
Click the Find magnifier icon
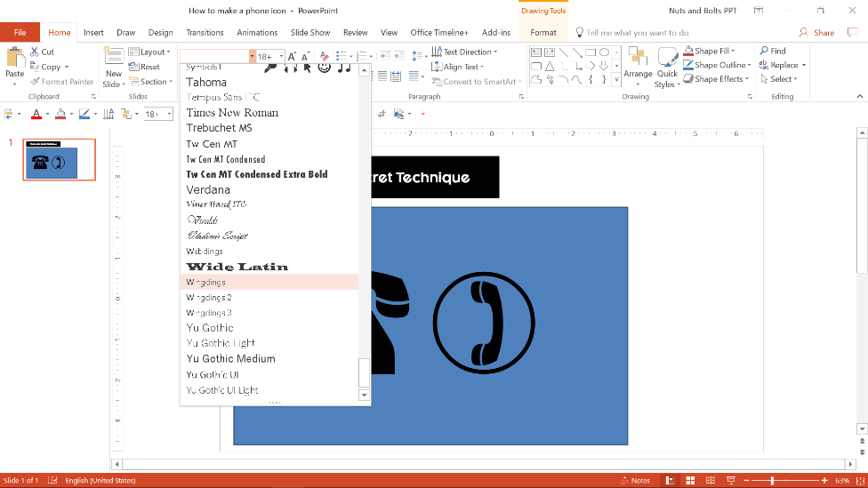pos(765,51)
